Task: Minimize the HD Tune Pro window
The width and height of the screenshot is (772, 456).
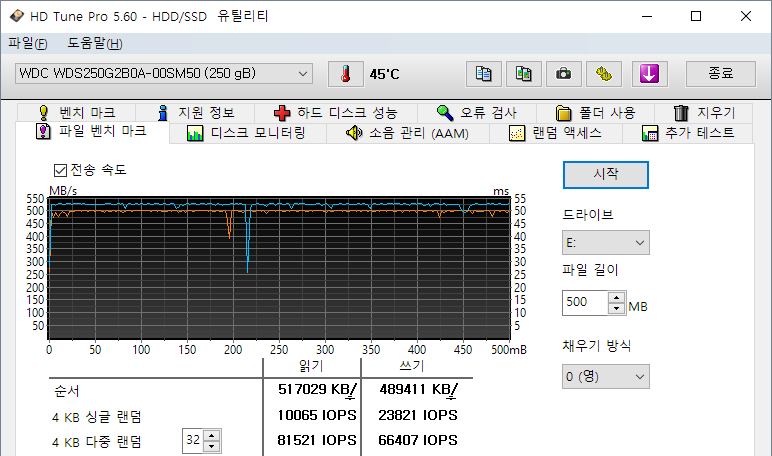Action: pos(647,16)
